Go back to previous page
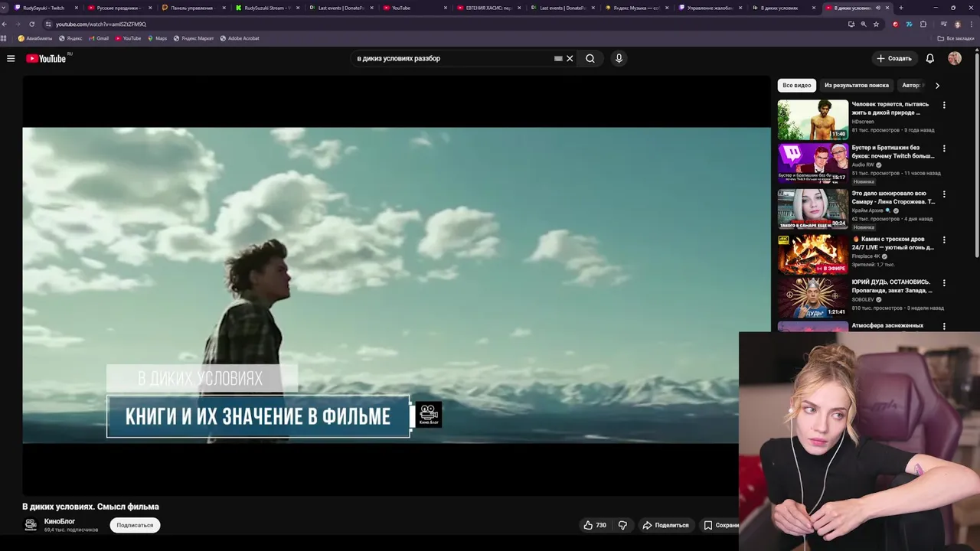This screenshot has width=980, height=551. (6, 24)
